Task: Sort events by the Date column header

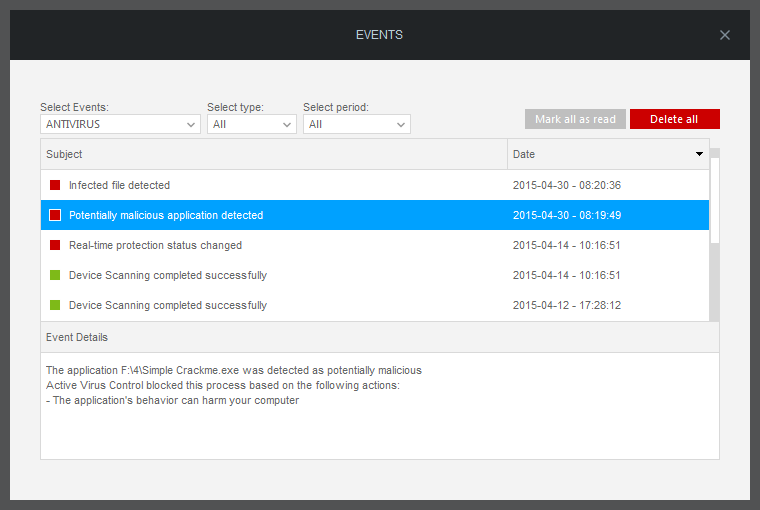Action: pyautogui.click(x=600, y=154)
